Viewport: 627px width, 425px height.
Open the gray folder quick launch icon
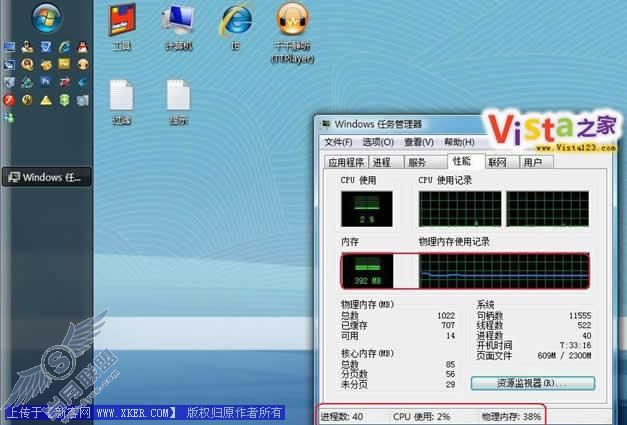[x=82, y=100]
